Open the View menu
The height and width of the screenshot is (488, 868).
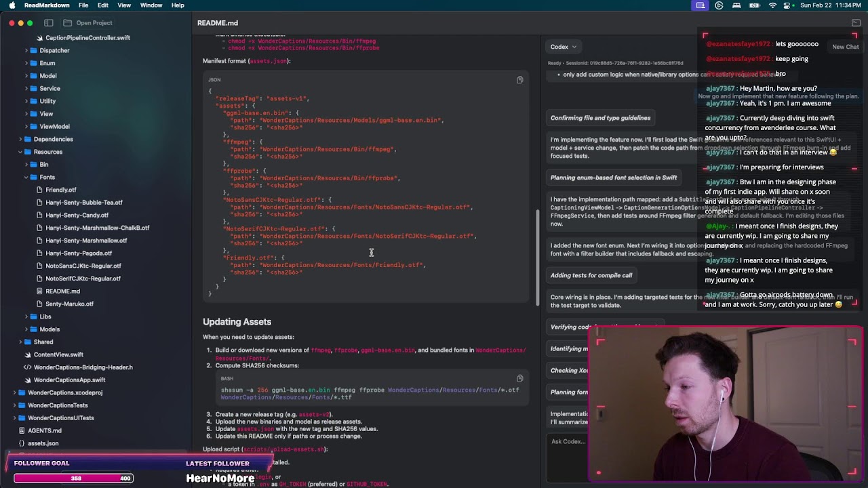[x=124, y=5]
